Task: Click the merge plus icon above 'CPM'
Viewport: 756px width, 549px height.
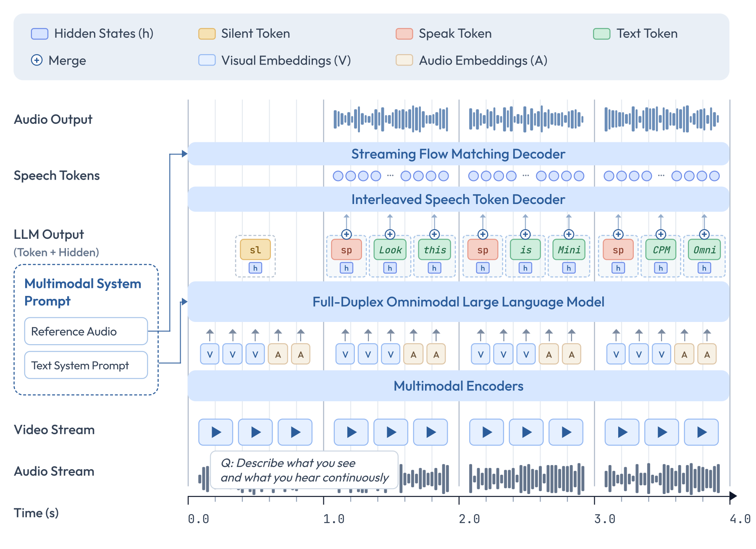Action: 661,234
